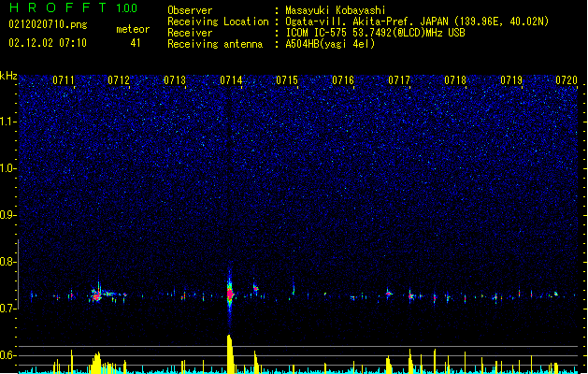This screenshot has width=588, height=374.
Task: Click the meteor label
Action: (133, 29)
